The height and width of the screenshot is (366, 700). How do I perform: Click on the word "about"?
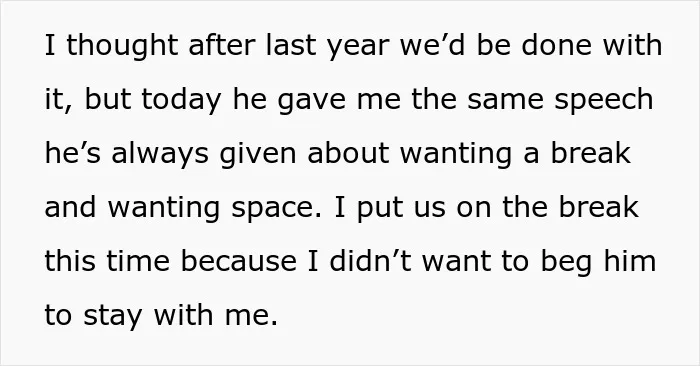point(348,153)
